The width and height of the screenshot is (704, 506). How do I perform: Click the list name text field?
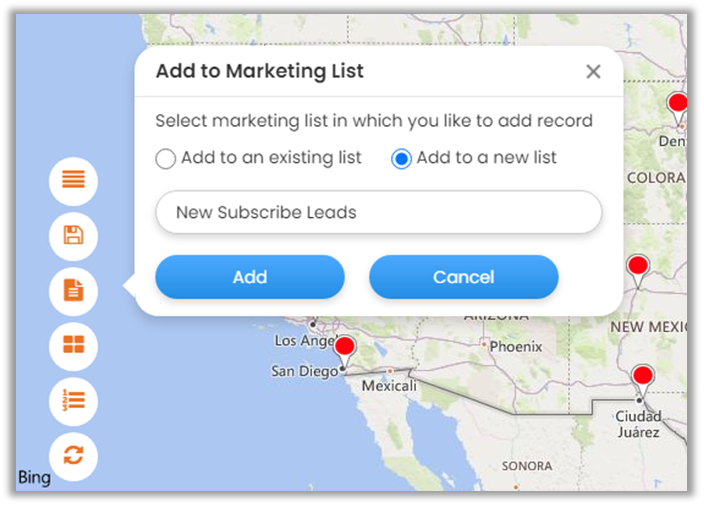(379, 213)
